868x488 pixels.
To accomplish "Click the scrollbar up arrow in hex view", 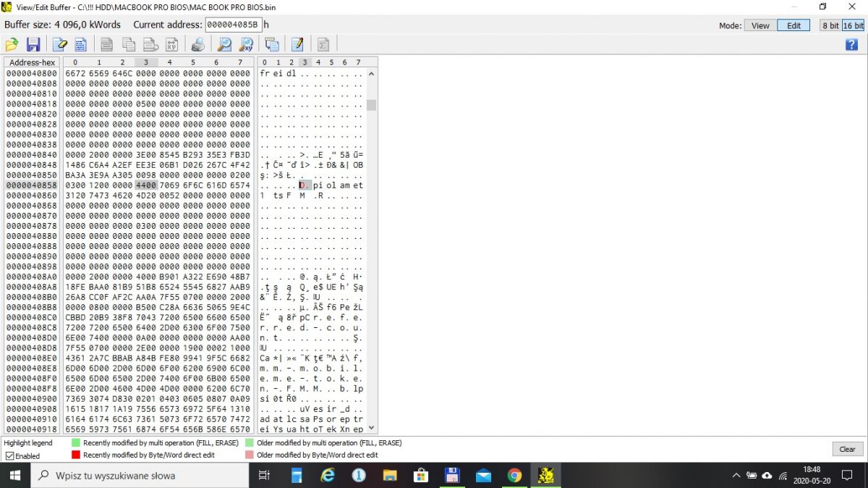I will click(372, 74).
